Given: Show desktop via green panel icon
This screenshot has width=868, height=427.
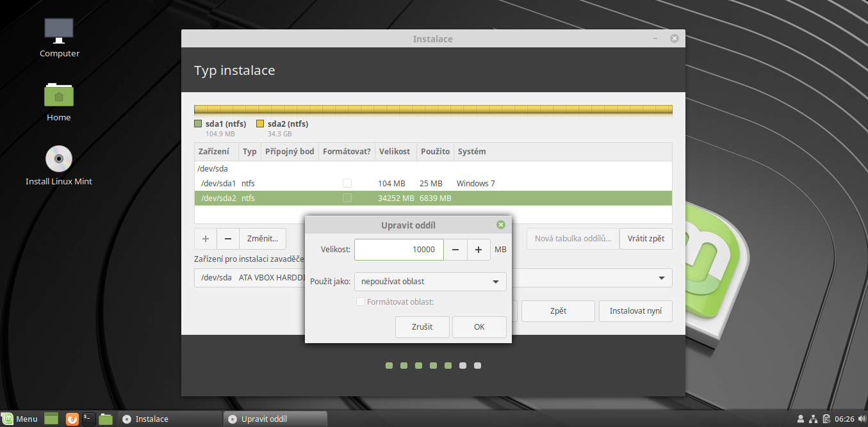Looking at the screenshot, I should [x=51, y=419].
